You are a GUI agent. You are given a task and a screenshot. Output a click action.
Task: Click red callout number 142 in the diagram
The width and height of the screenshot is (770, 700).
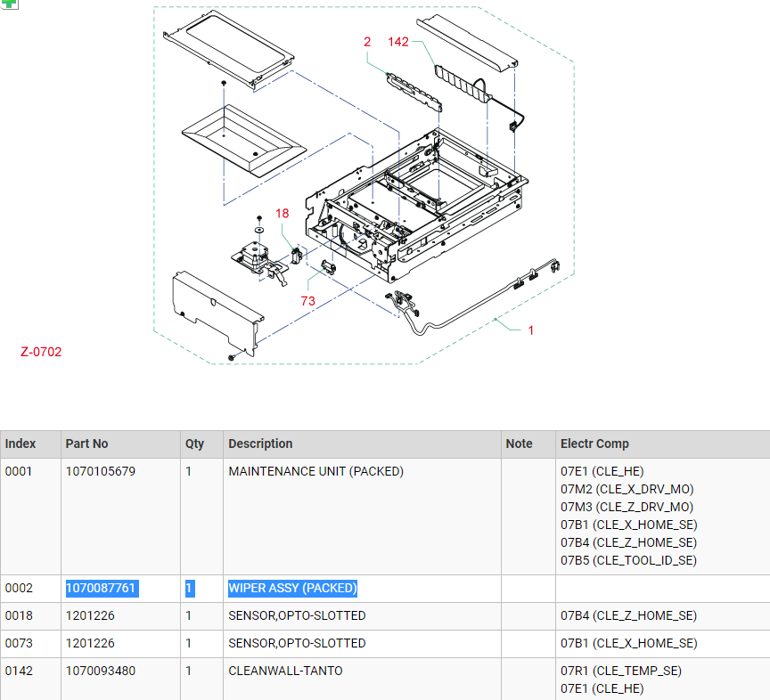[398, 42]
